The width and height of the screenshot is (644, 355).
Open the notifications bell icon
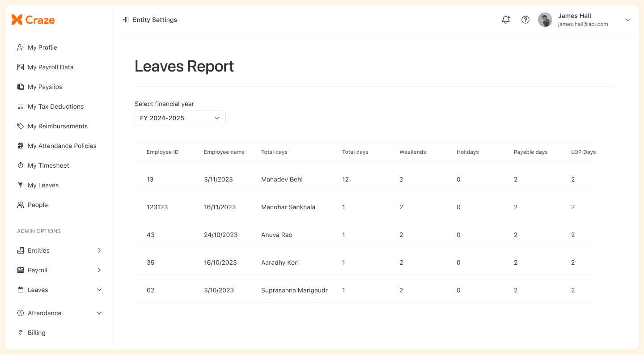click(506, 20)
